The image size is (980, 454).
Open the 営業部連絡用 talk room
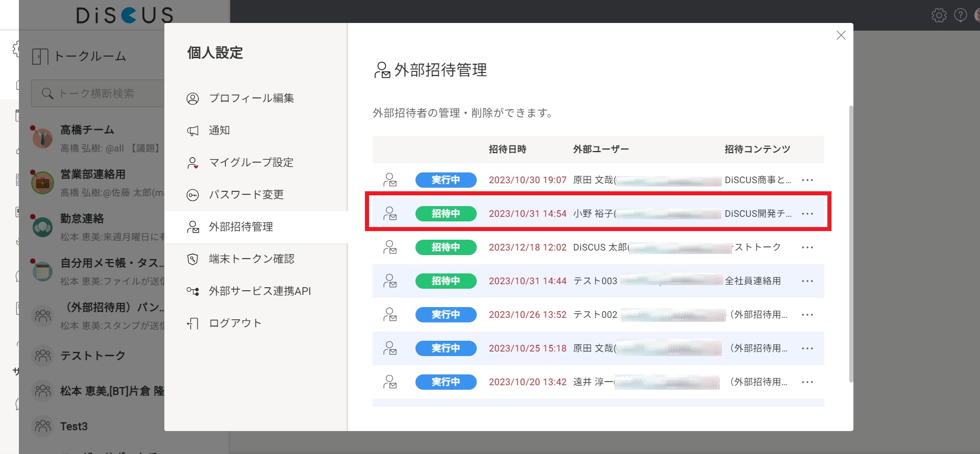(97, 183)
